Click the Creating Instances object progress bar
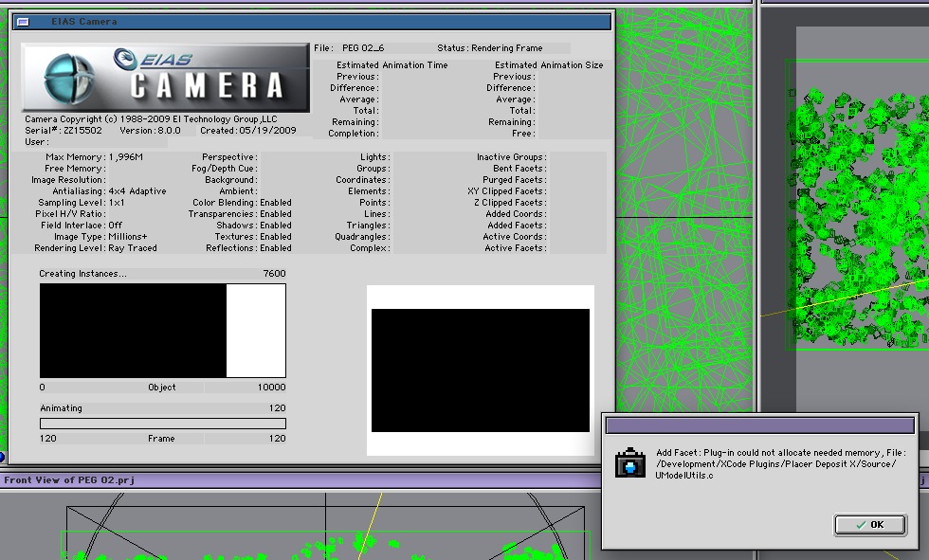 coord(162,332)
